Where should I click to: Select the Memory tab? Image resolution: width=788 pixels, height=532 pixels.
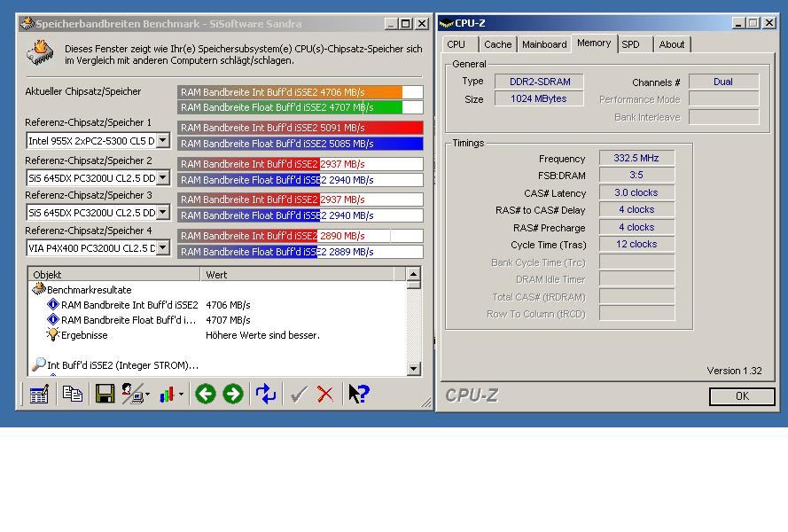click(x=594, y=43)
